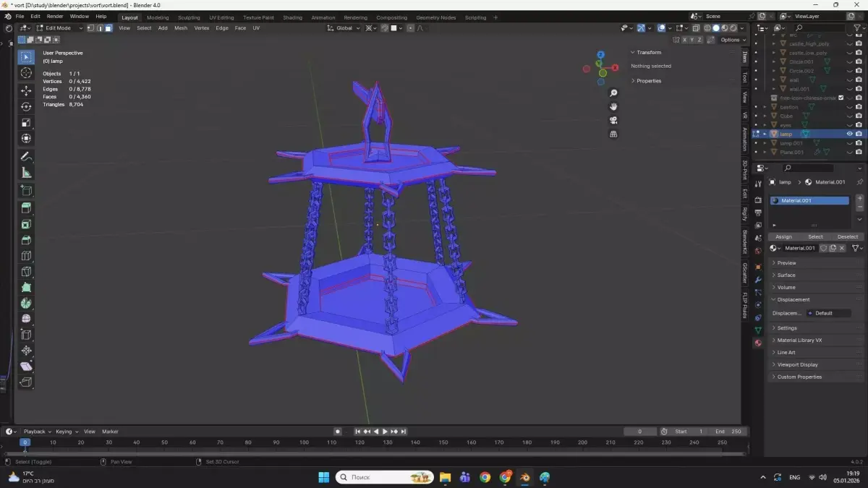Screen dimensions: 868x488
Task: Select the Move tool
Action: [x=26, y=90]
